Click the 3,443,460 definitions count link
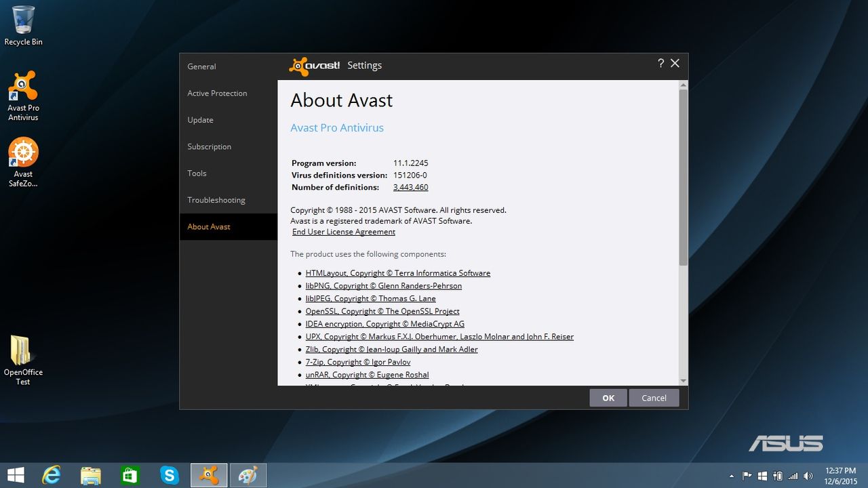Viewport: 868px width, 488px height. coord(410,187)
